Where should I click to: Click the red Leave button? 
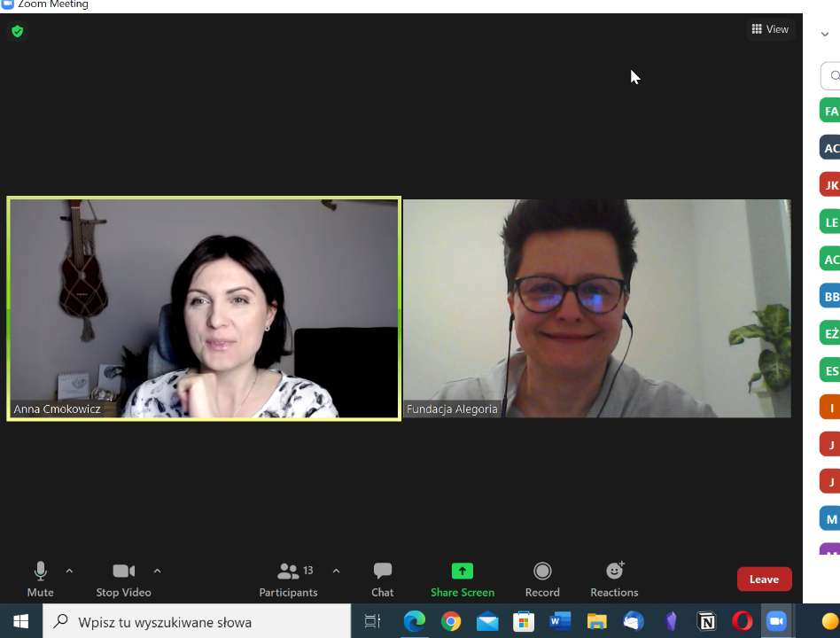point(764,580)
